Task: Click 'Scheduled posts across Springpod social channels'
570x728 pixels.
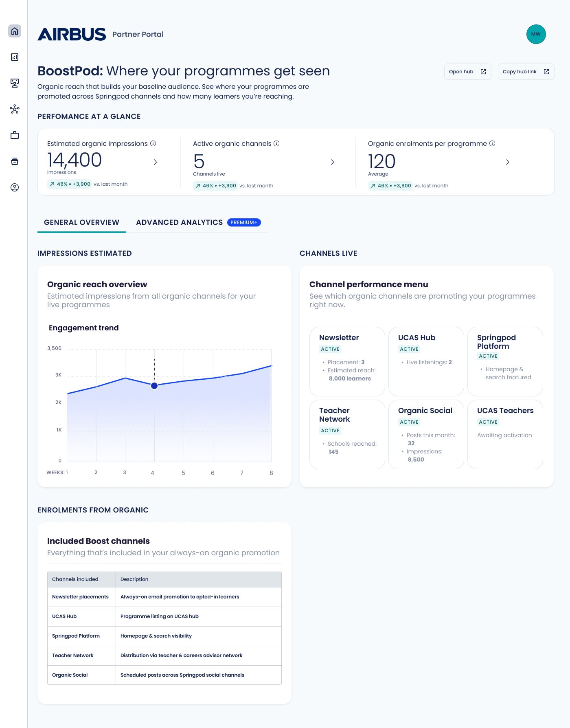Action: [x=182, y=675]
